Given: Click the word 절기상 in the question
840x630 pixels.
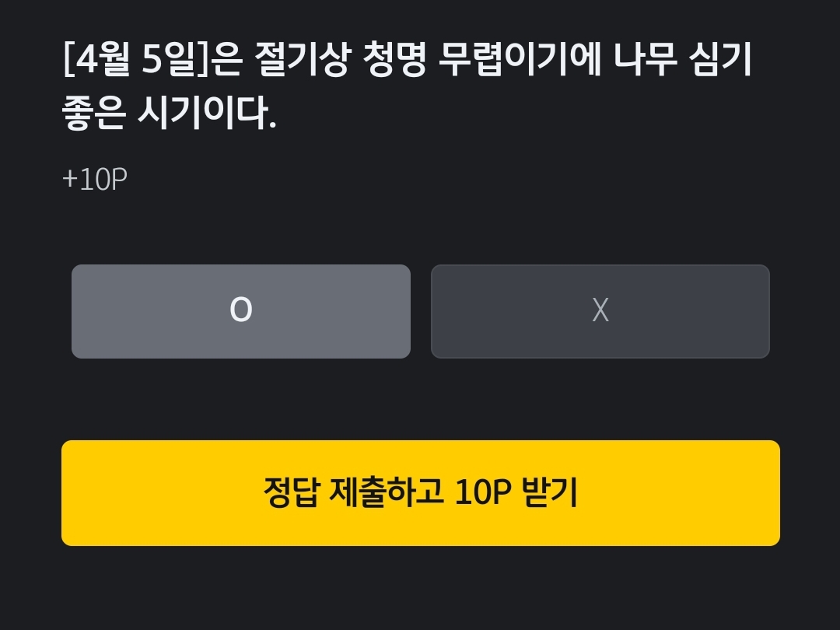Looking at the screenshot, I should tap(302, 58).
